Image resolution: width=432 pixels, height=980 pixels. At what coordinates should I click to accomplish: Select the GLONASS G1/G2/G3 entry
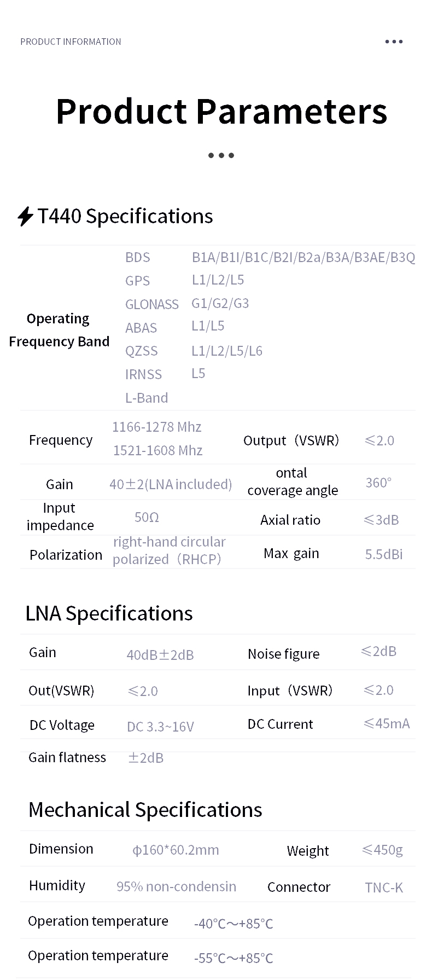(220, 303)
